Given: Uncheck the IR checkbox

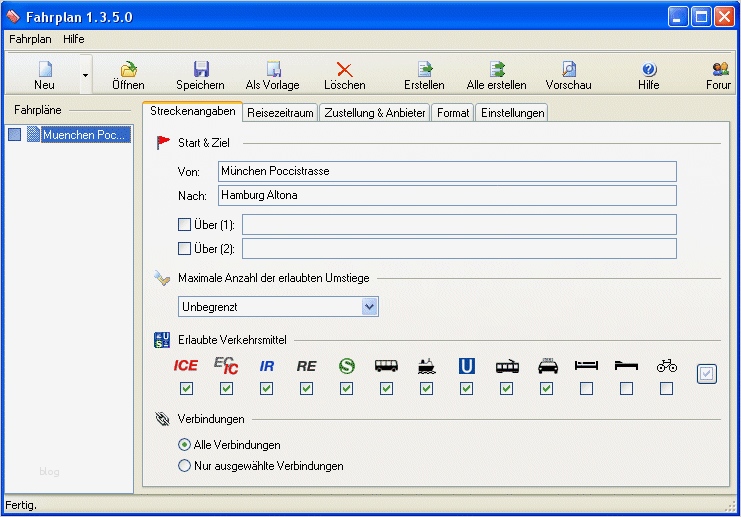Looking at the screenshot, I should pyautogui.click(x=267, y=388).
